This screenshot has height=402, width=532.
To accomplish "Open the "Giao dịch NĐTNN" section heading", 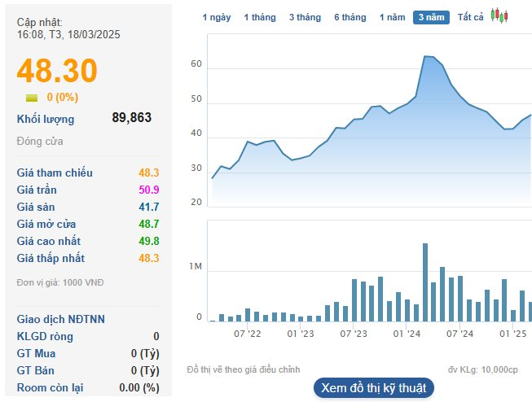I will click(61, 319).
